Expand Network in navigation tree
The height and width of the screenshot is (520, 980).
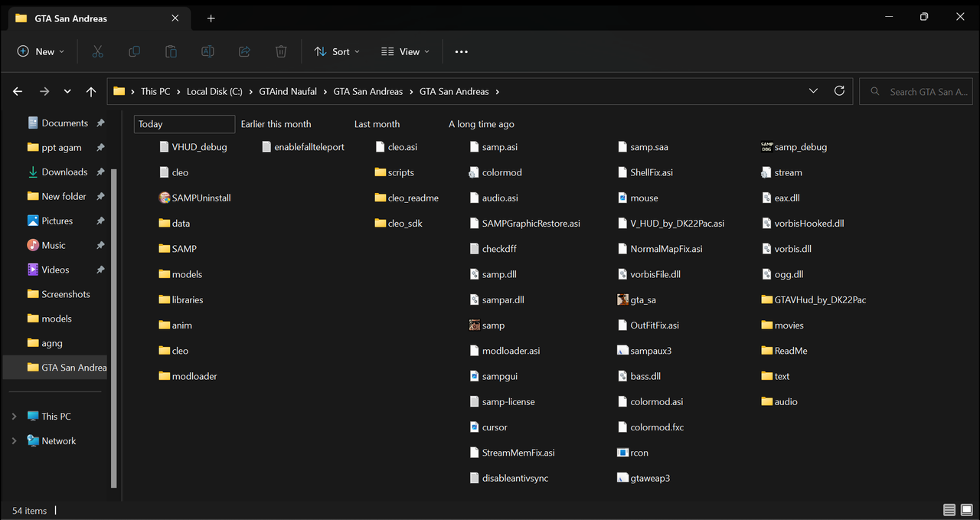click(14, 441)
